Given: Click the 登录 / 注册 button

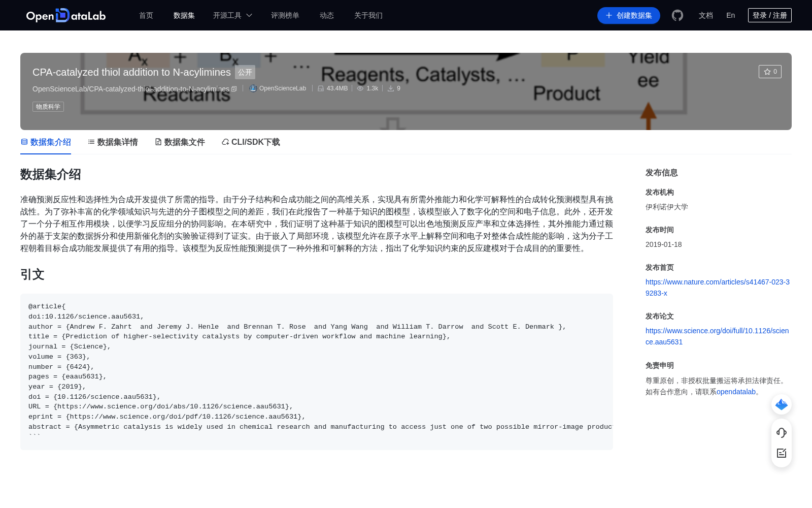Looking at the screenshot, I should (770, 15).
